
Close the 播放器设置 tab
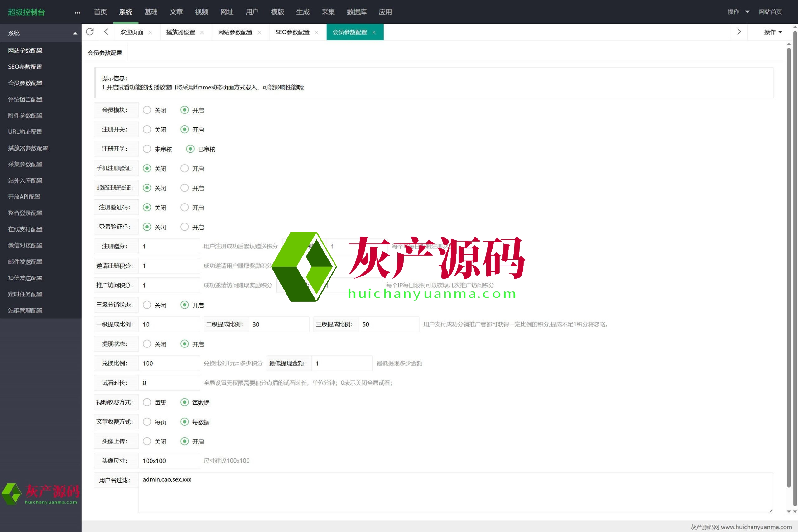(x=202, y=33)
